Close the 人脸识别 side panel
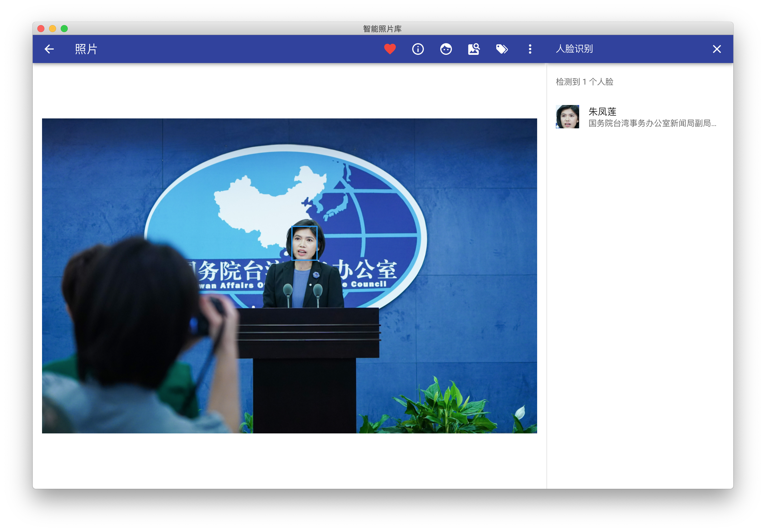766x532 pixels. pos(717,49)
